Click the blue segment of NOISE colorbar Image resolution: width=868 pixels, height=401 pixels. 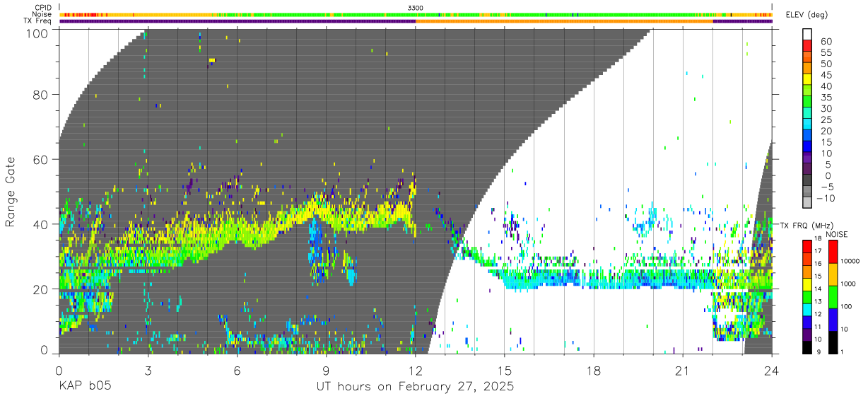click(x=833, y=320)
